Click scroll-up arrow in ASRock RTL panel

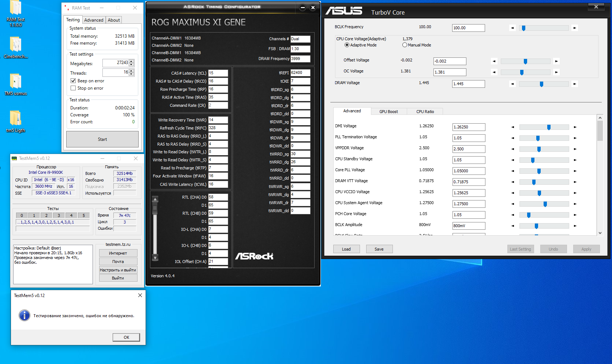(155, 199)
